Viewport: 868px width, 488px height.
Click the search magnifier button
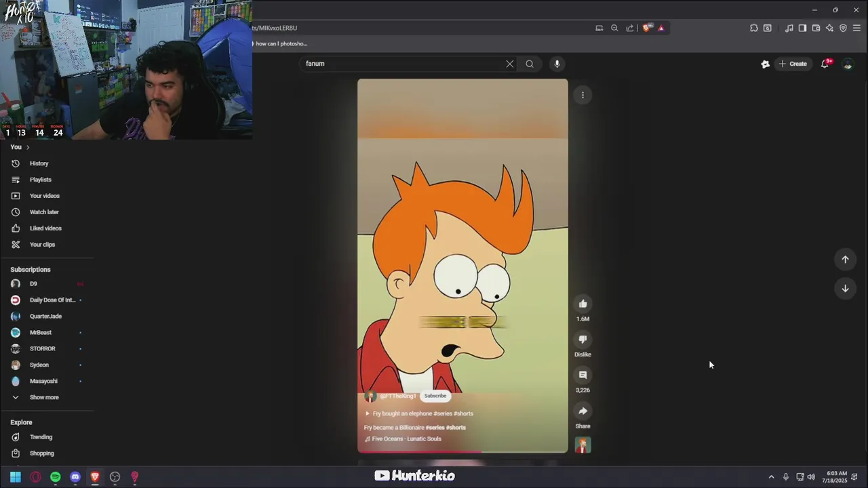coord(530,64)
